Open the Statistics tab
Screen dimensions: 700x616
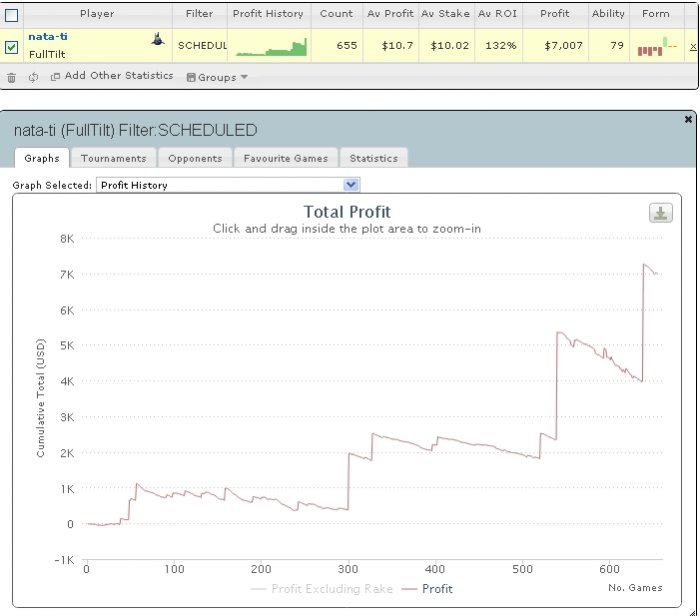pyautogui.click(x=374, y=158)
